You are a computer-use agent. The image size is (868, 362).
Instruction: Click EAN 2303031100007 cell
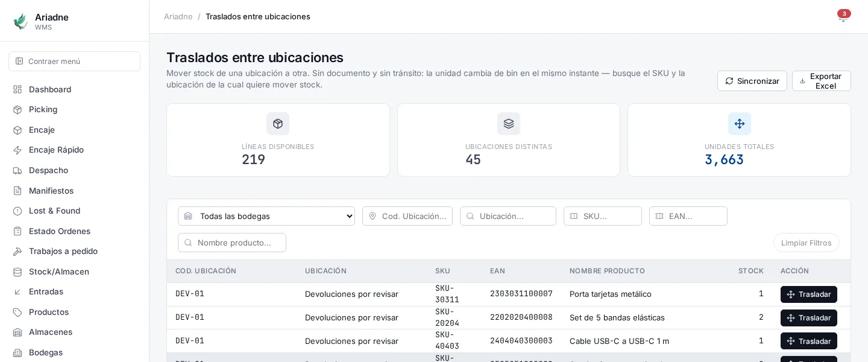[521, 294]
